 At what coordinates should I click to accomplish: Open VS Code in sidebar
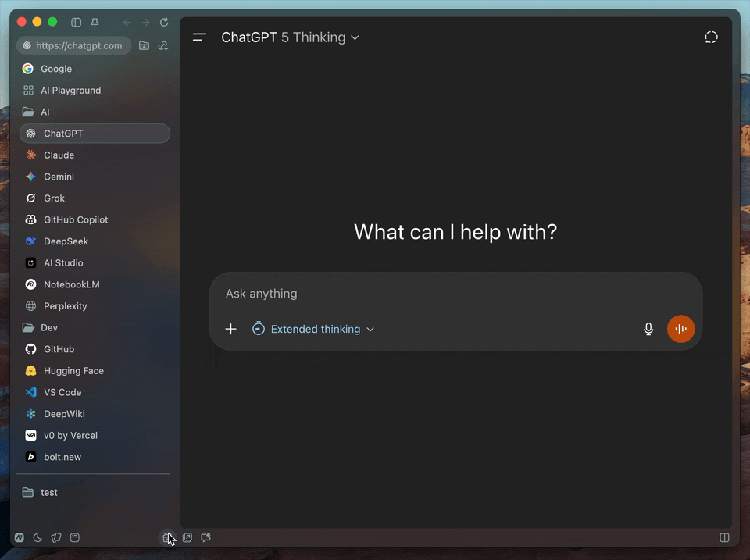(x=95, y=392)
